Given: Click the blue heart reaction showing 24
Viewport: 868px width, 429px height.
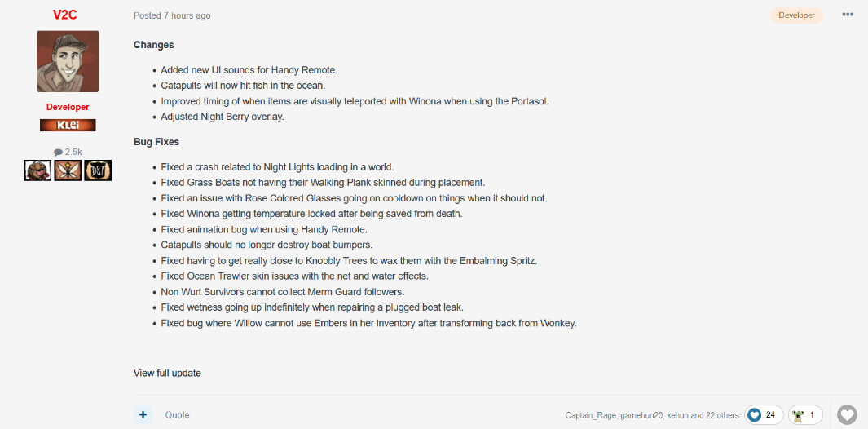Looking at the screenshot, I should [764, 414].
